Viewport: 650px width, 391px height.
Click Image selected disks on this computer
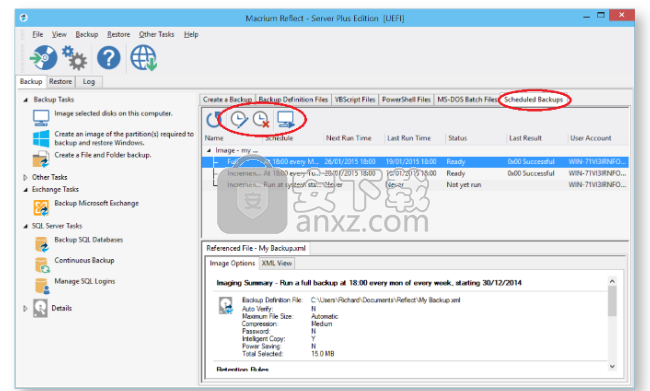click(113, 114)
